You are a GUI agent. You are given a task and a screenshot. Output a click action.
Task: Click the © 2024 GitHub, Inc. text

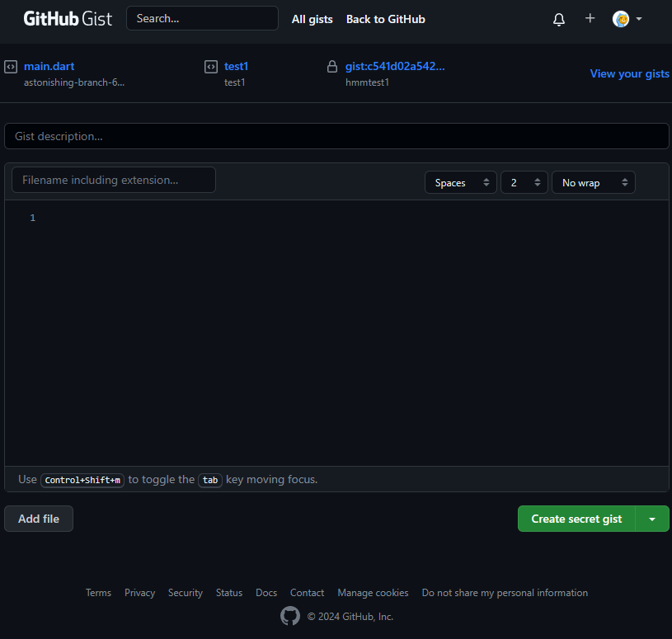click(x=350, y=616)
